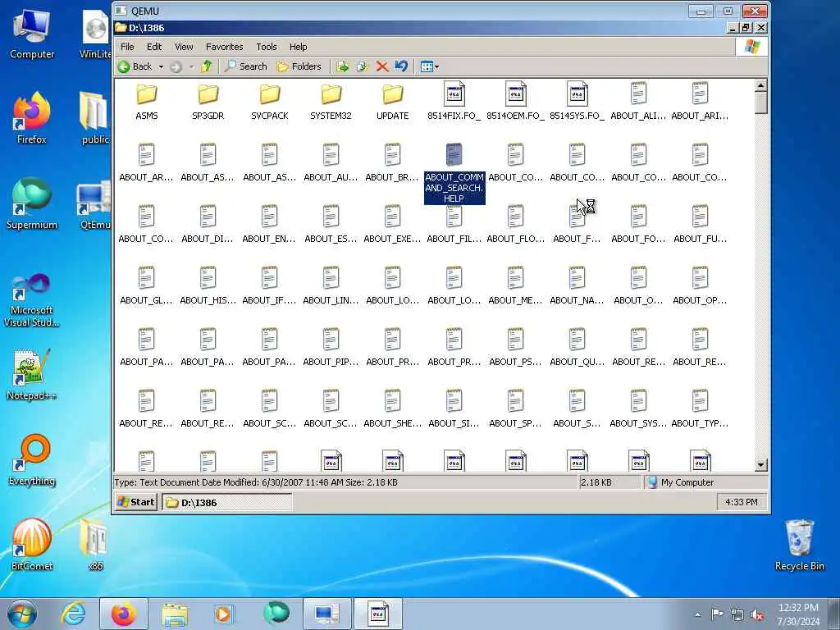Click the scroll-down arrow of the file list
840x630 pixels.
[760, 464]
